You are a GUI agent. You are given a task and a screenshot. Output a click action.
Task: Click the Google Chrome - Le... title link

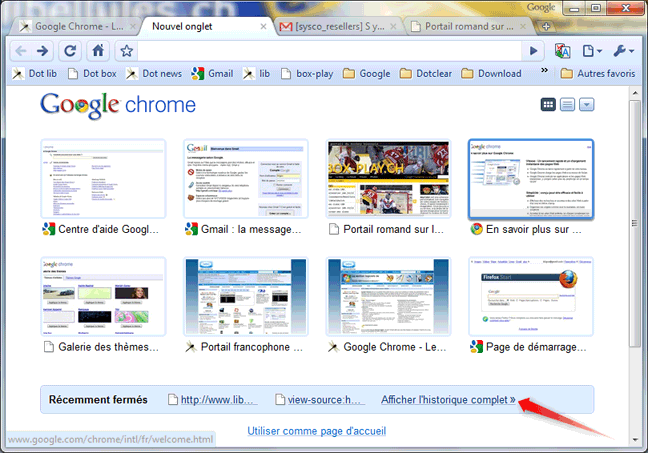point(395,347)
